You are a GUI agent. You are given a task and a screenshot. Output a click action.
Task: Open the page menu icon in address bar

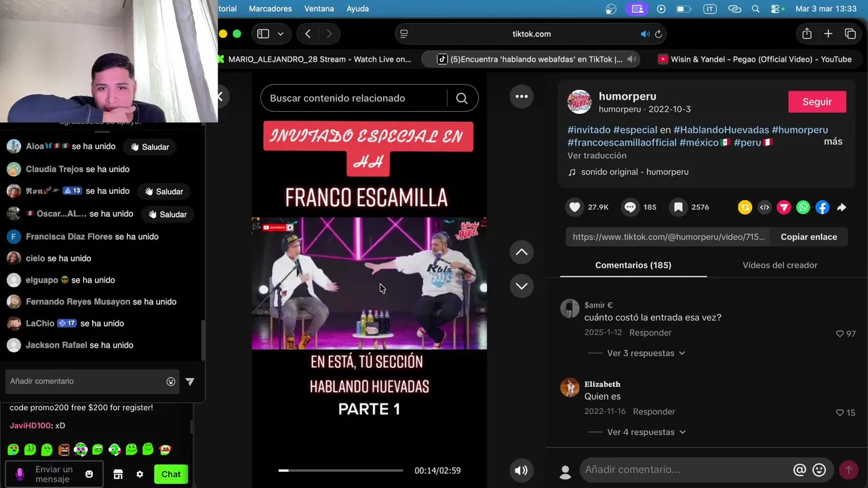coord(404,34)
